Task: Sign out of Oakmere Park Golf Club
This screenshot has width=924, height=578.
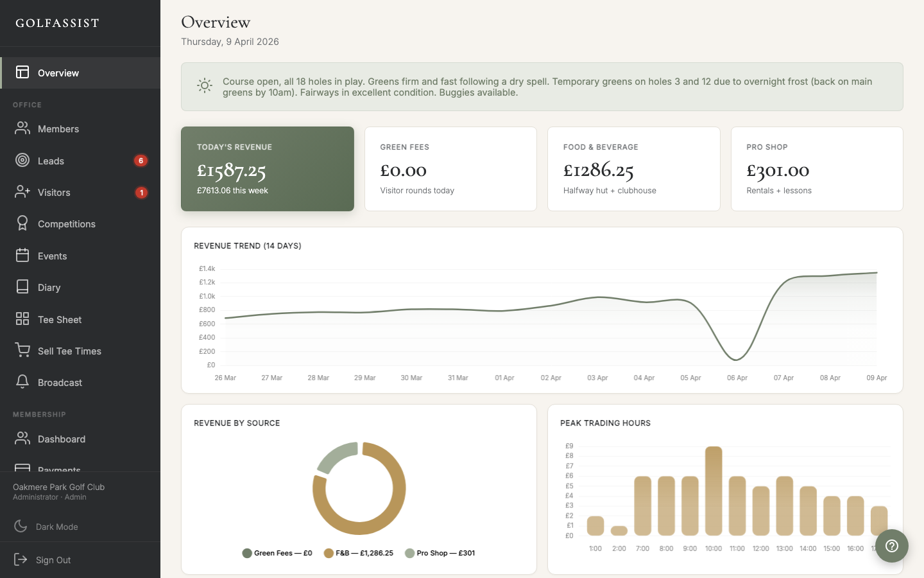Action: pos(53,559)
